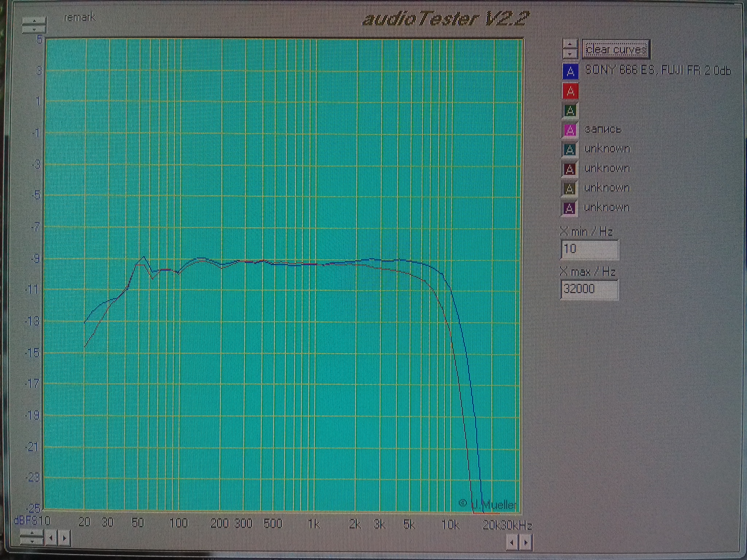
Task: Click left arrow button at bottom-left of graph
Action: pos(51,538)
